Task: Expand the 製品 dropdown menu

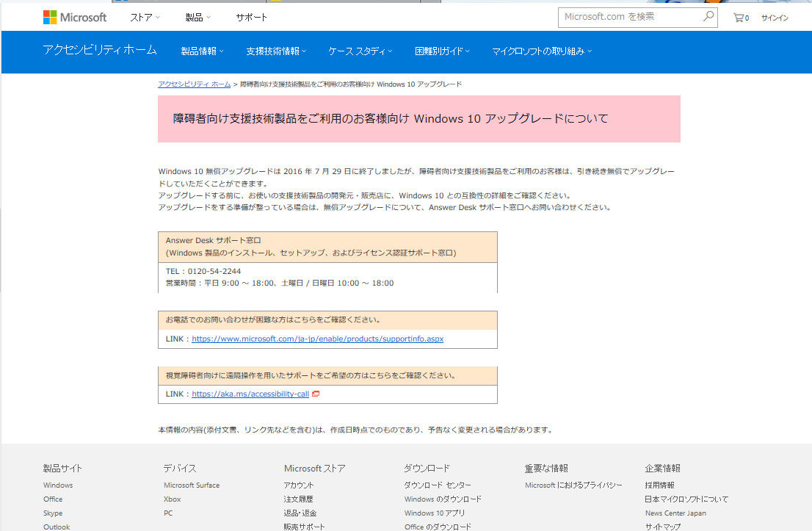Action: pos(197,18)
